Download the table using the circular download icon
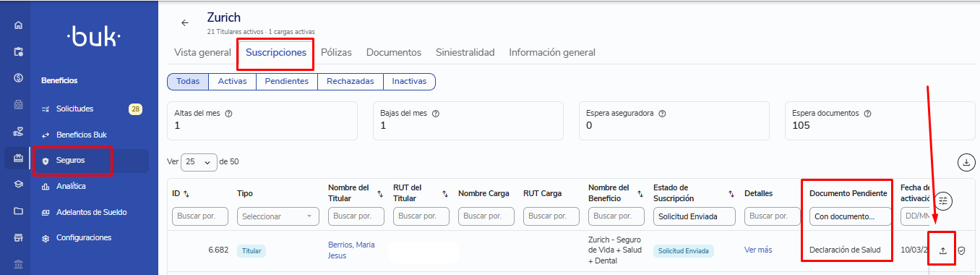 [966, 162]
